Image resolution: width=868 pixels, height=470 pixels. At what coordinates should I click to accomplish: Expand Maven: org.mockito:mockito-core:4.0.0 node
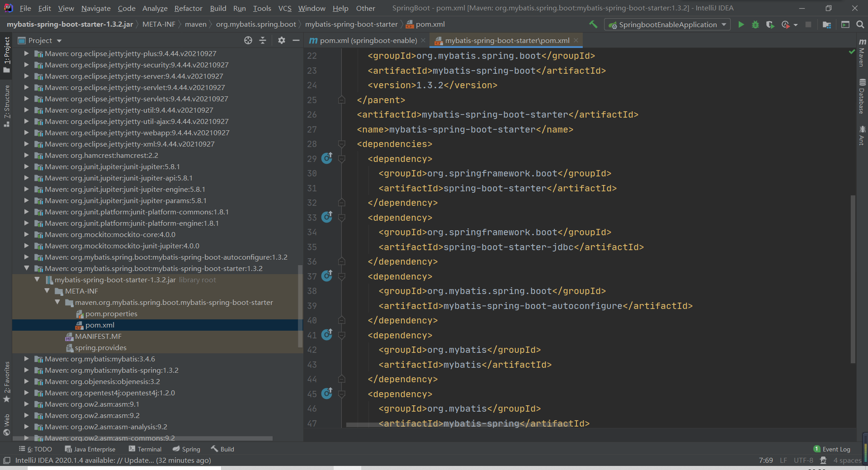click(x=26, y=234)
